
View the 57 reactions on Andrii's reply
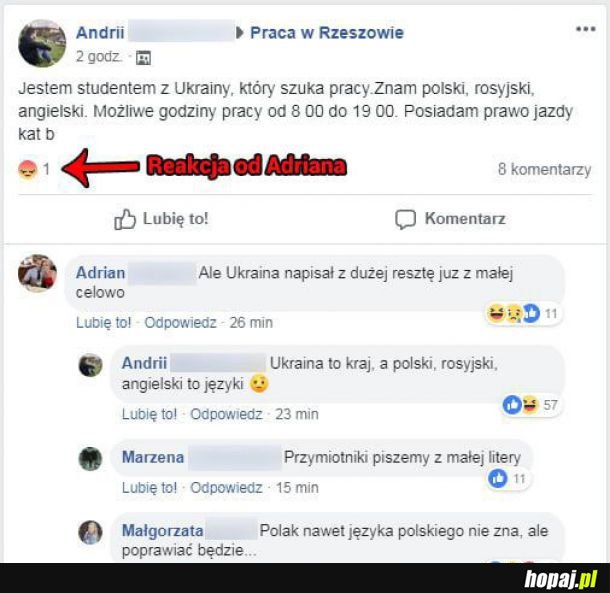tap(530, 405)
